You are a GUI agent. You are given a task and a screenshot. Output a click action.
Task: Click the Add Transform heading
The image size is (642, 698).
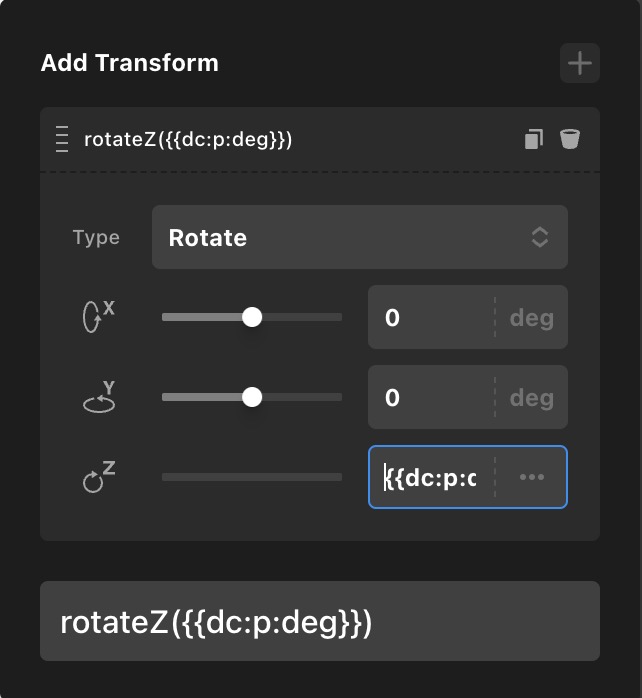pyautogui.click(x=129, y=63)
